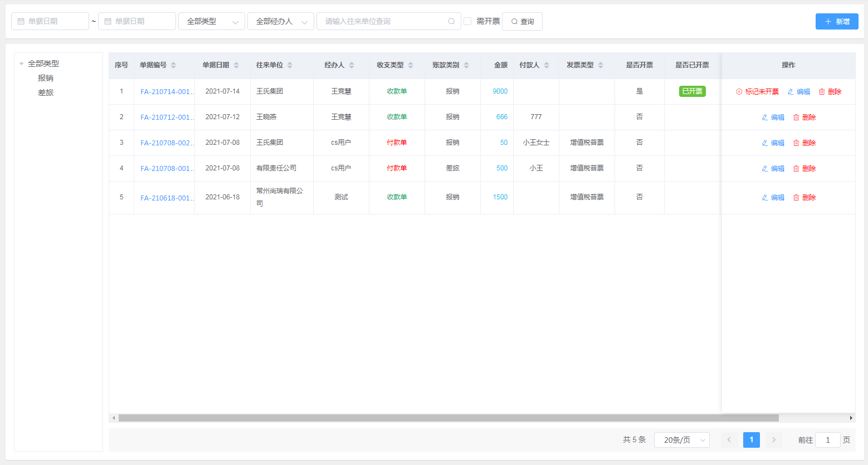Click the delete trash icon for row 2

796,118
